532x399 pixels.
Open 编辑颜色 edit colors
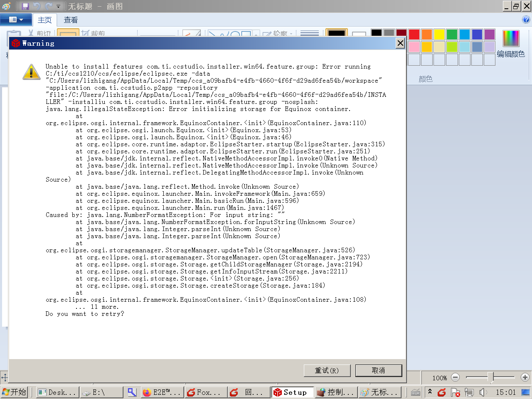coord(511,44)
